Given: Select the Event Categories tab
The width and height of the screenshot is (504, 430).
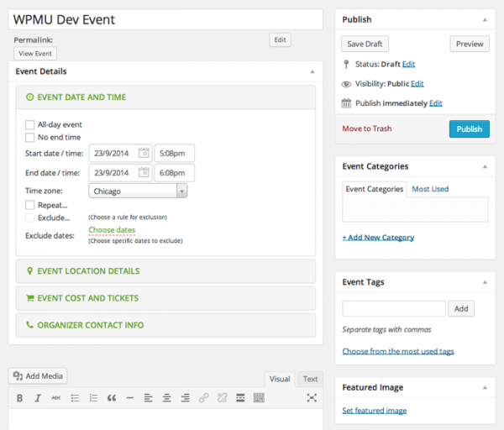Looking at the screenshot, I should pyautogui.click(x=375, y=189).
